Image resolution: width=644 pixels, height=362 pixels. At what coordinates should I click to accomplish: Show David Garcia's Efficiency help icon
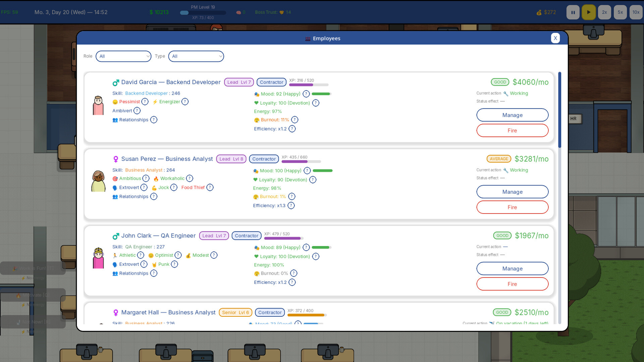pos(292,129)
